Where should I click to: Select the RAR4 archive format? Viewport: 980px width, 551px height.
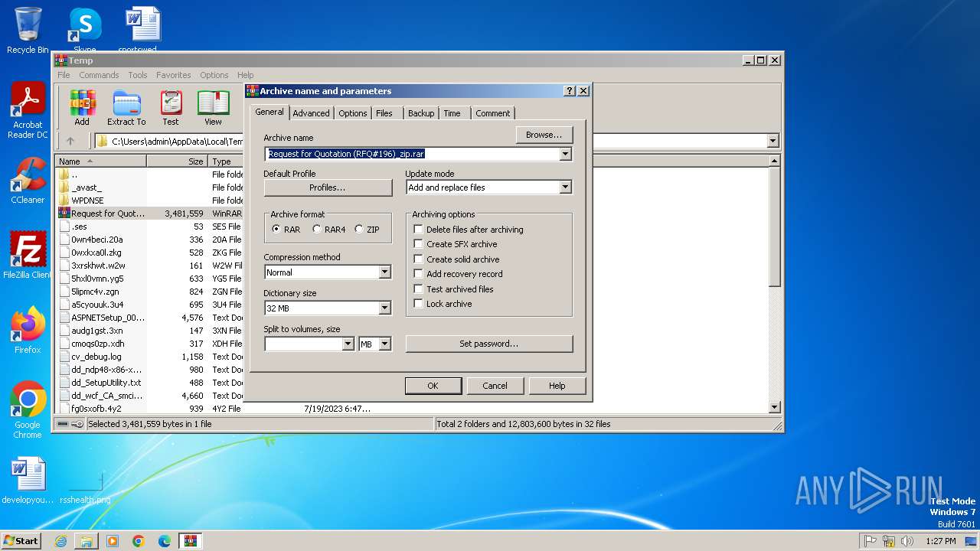pyautogui.click(x=317, y=230)
